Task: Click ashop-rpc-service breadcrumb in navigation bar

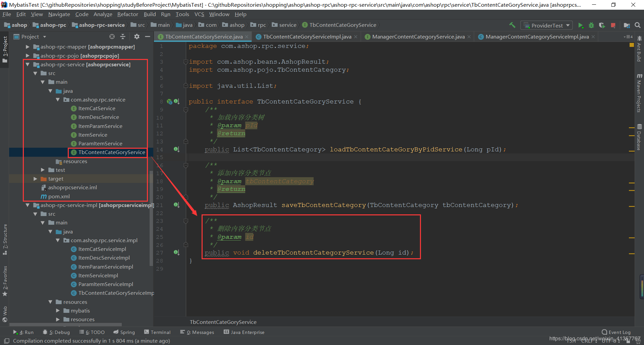Action: click(x=98, y=25)
